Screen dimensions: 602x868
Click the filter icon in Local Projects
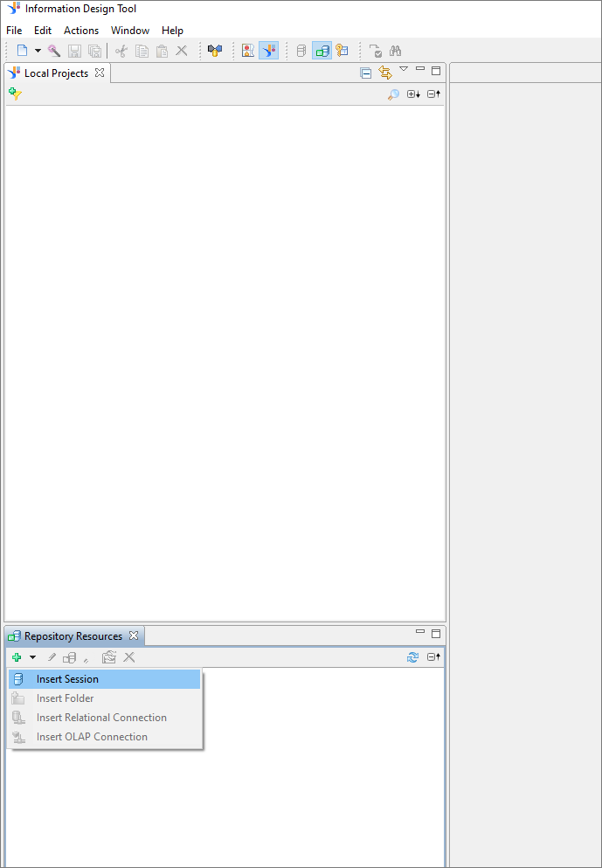(15, 94)
